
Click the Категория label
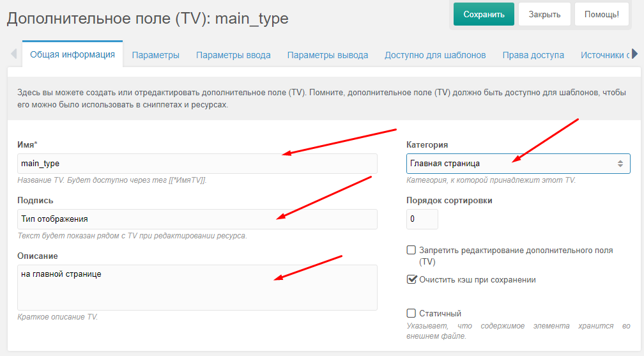coord(427,144)
